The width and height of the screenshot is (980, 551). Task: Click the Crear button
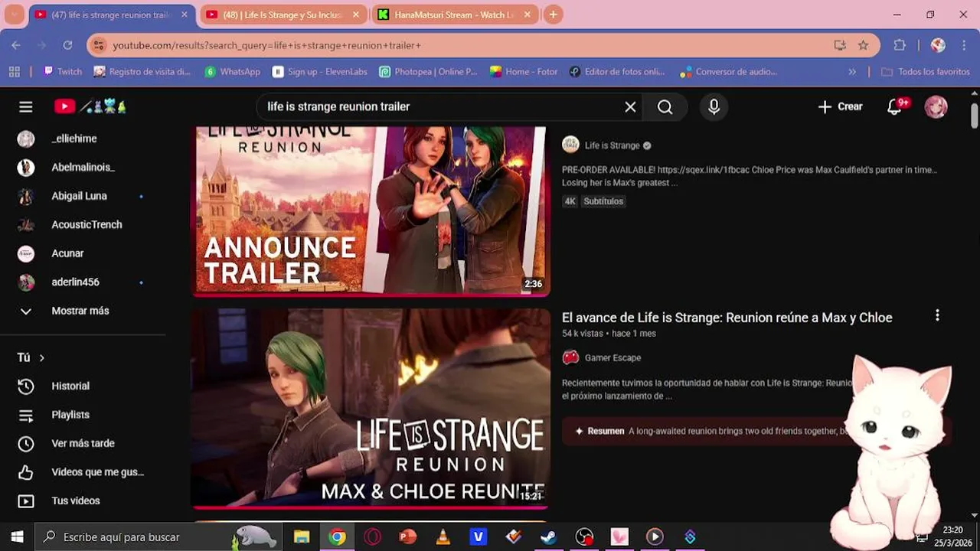(x=840, y=107)
